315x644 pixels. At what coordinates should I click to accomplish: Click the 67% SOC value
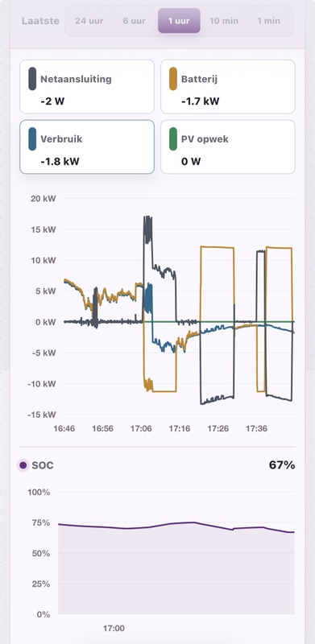pos(282,465)
